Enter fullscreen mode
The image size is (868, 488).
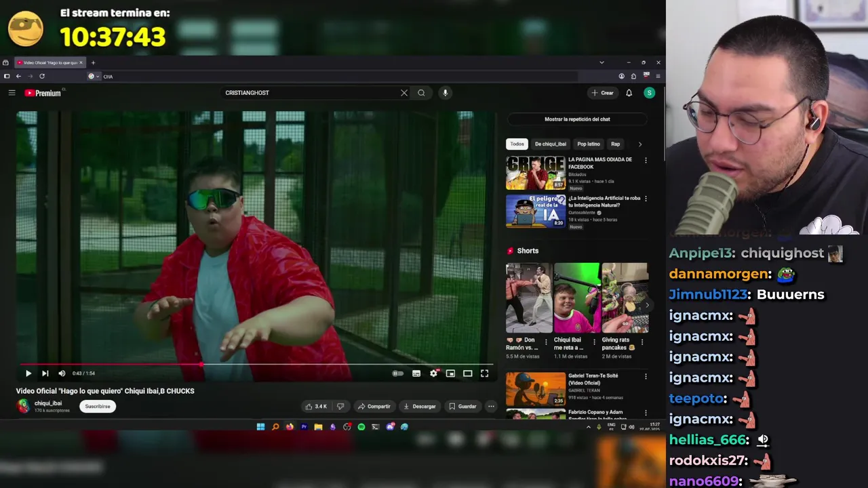click(x=484, y=373)
